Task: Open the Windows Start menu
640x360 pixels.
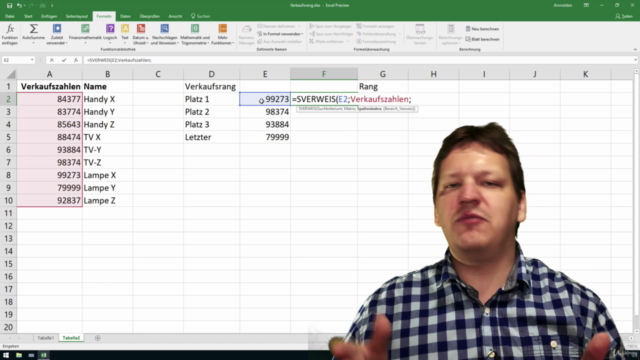Action: 6,355
